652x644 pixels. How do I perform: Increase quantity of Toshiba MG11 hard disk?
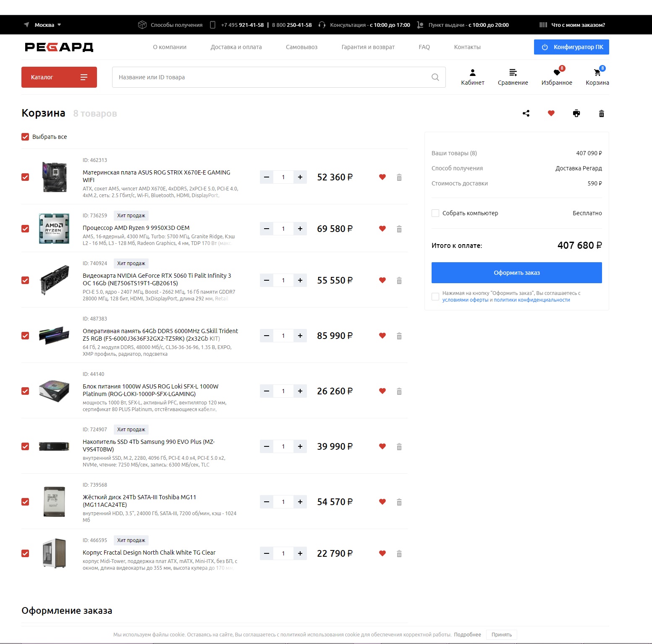pyautogui.click(x=300, y=502)
